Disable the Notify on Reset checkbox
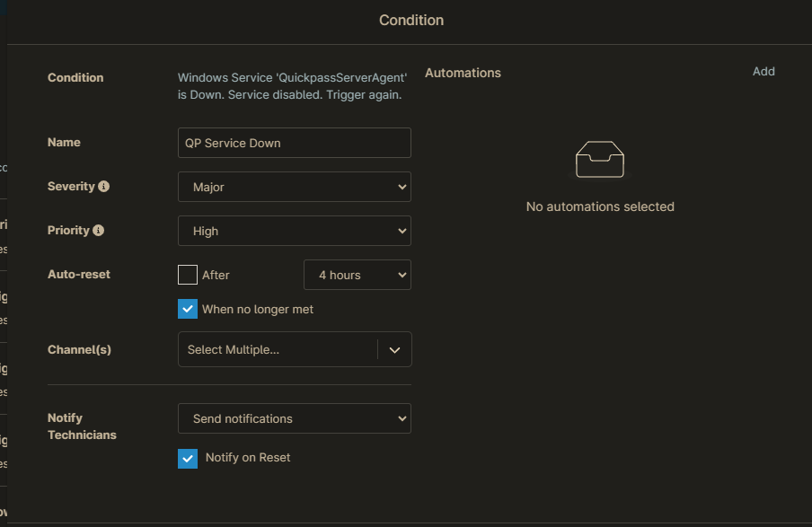 pyautogui.click(x=189, y=457)
